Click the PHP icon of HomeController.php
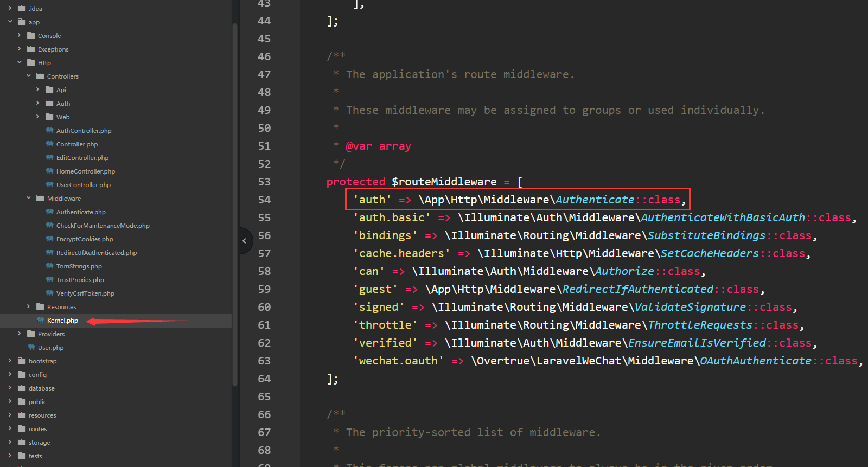 (x=49, y=171)
